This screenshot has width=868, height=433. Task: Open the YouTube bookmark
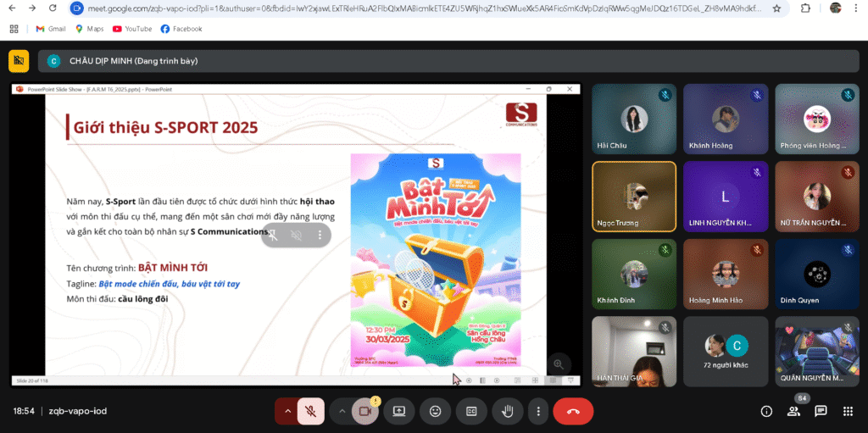(x=132, y=29)
